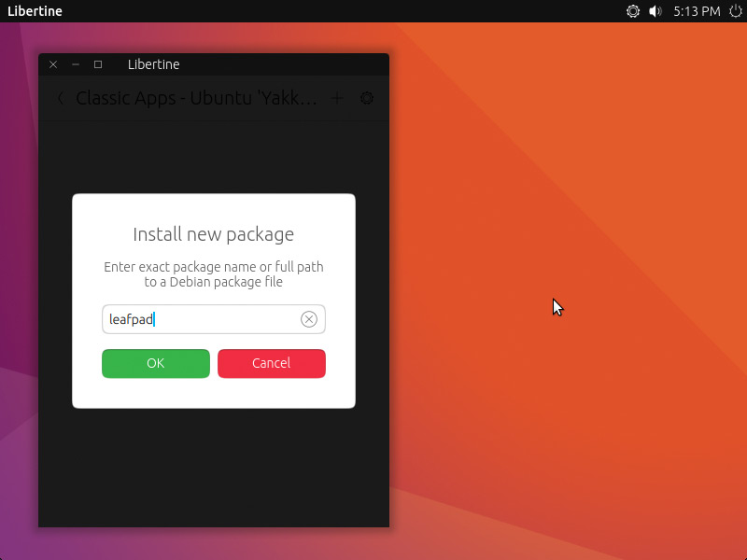Image resolution: width=747 pixels, height=560 pixels.
Task: Open the power session indicator
Action: [735, 11]
